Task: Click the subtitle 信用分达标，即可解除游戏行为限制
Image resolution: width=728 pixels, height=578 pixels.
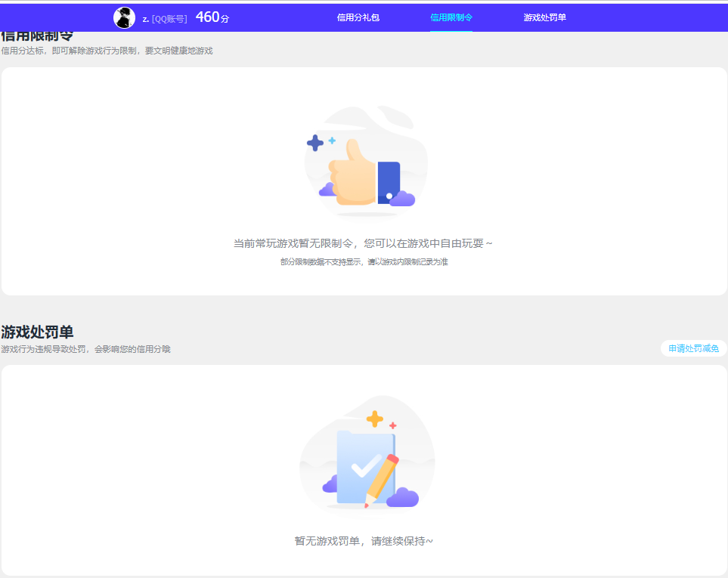Action: click(x=69, y=51)
